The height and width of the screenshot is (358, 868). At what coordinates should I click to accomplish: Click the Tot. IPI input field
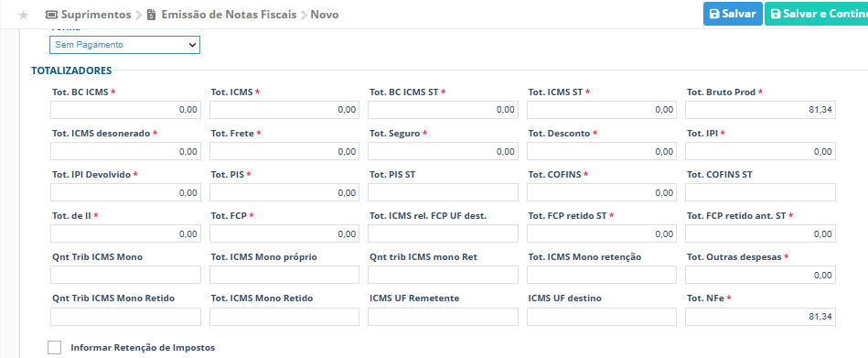pos(761,151)
